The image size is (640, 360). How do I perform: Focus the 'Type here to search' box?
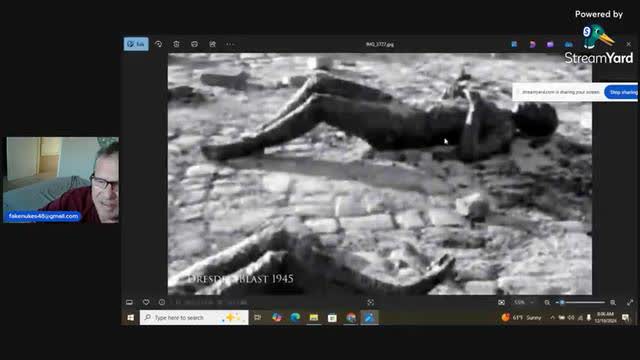coord(194,318)
